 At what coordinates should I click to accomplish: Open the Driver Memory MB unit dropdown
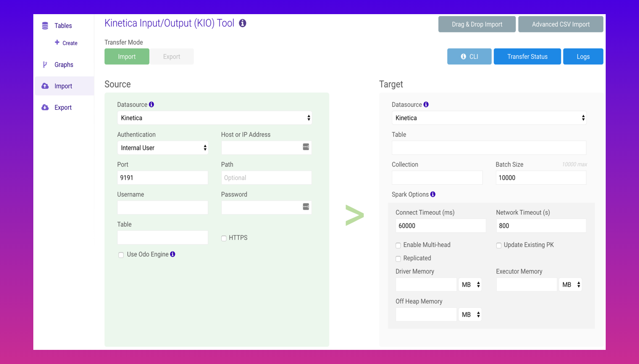point(470,285)
